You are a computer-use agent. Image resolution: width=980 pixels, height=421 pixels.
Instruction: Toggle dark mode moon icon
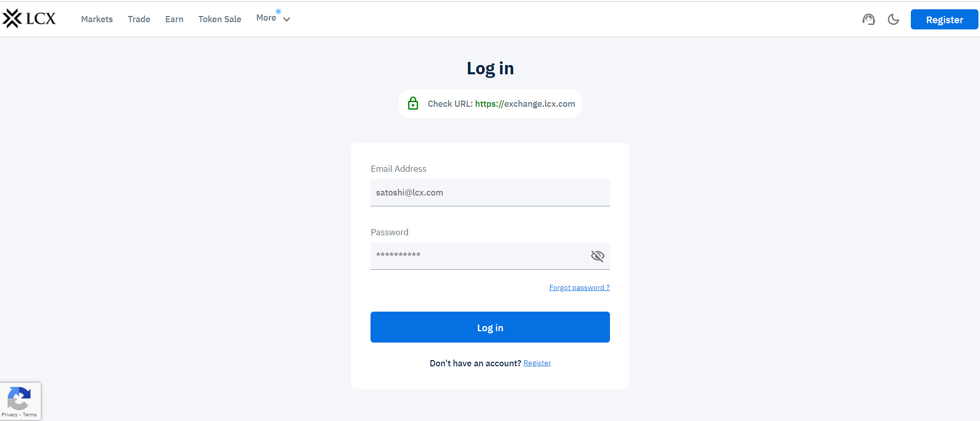pyautogui.click(x=893, y=20)
